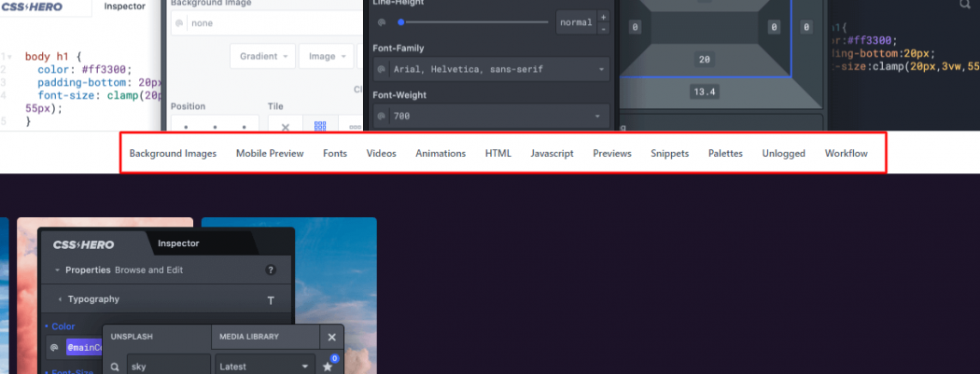Screen dimensions: 980x374
Task: Open the Workflow navigation item
Action: click(847, 153)
